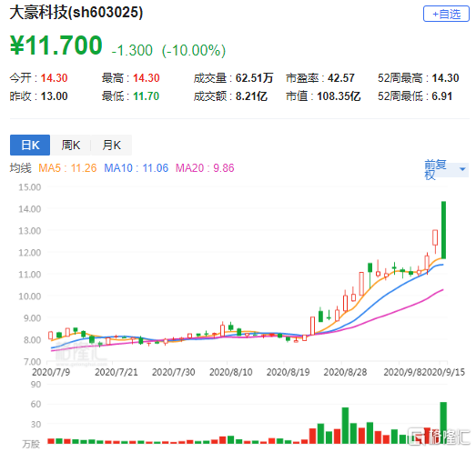Viewport: 476px width, 452px height.
Task: Click the 2020/8/28 date marker on axis
Action: [345, 372]
